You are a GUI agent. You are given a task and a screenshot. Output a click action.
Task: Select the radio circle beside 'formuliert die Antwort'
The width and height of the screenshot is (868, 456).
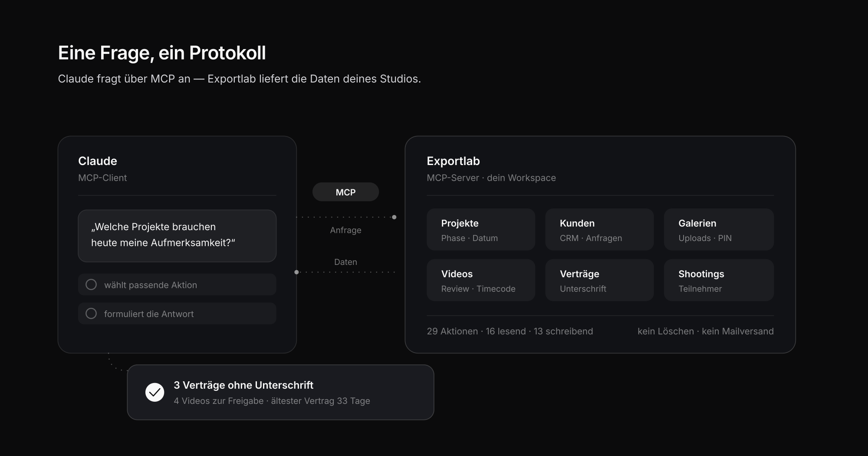click(x=91, y=314)
